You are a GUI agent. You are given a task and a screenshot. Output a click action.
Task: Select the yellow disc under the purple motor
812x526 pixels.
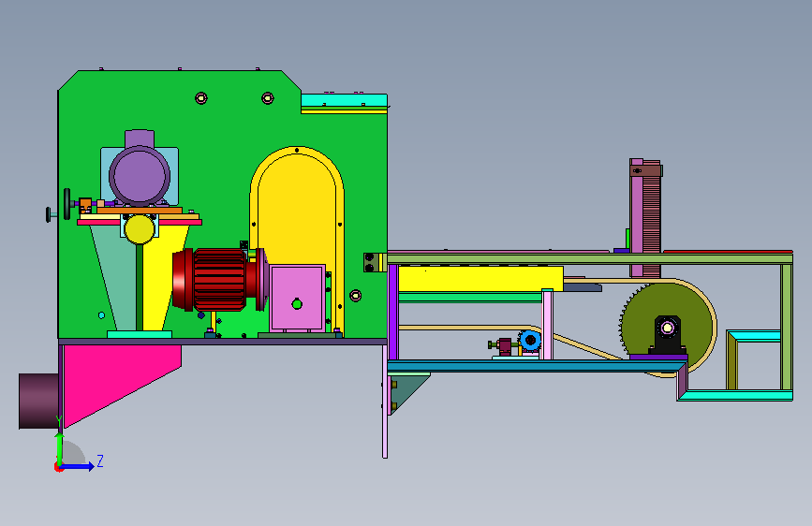[x=140, y=229]
